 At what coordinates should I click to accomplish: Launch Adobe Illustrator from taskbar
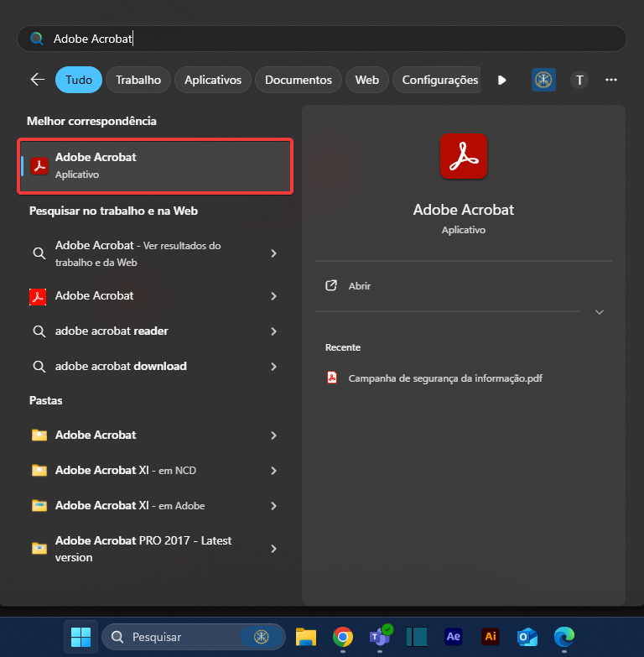point(491,637)
